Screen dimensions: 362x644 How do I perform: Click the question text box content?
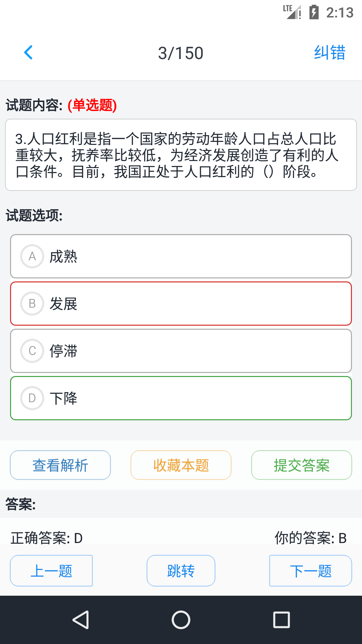click(x=181, y=155)
